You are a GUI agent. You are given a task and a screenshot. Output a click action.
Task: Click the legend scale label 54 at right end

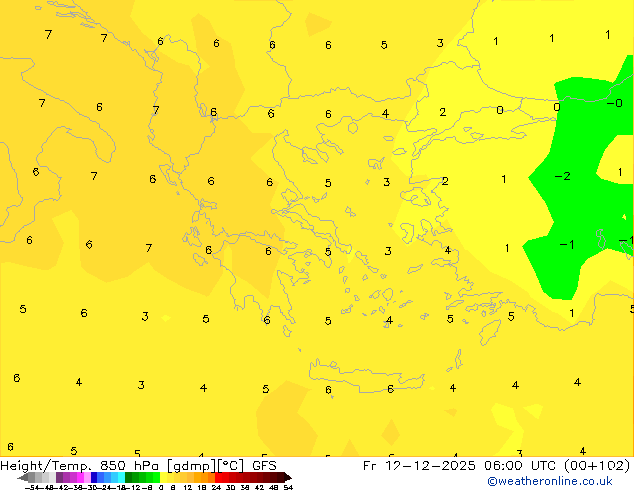click(288, 487)
